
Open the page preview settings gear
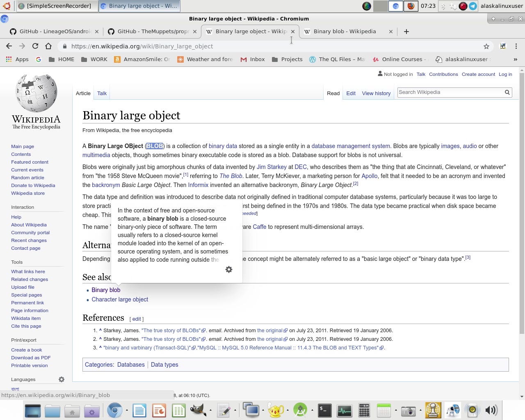(229, 269)
